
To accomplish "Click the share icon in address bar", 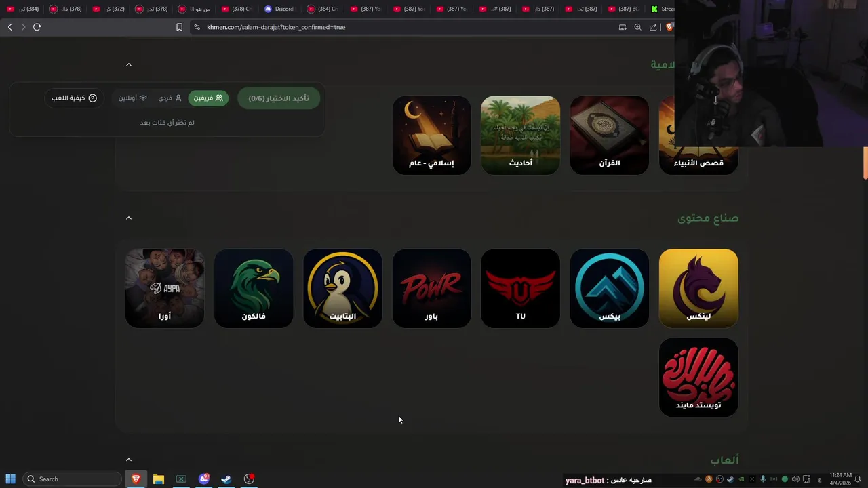I will (x=653, y=27).
